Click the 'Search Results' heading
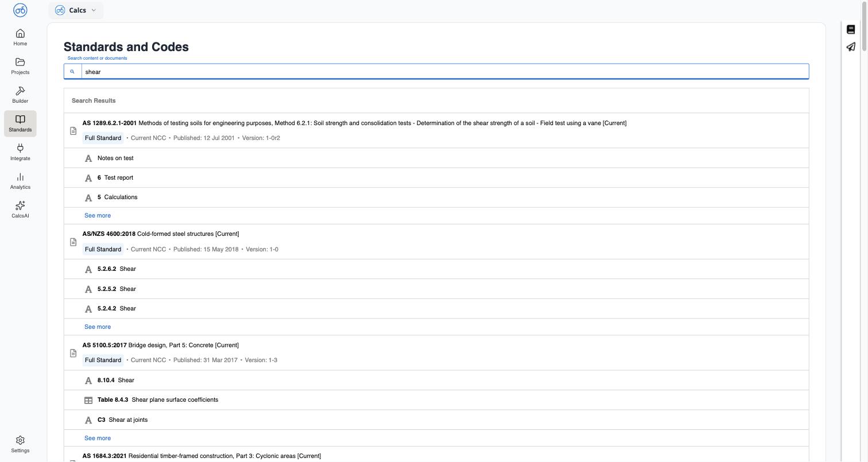The image size is (868, 462). pyautogui.click(x=94, y=100)
